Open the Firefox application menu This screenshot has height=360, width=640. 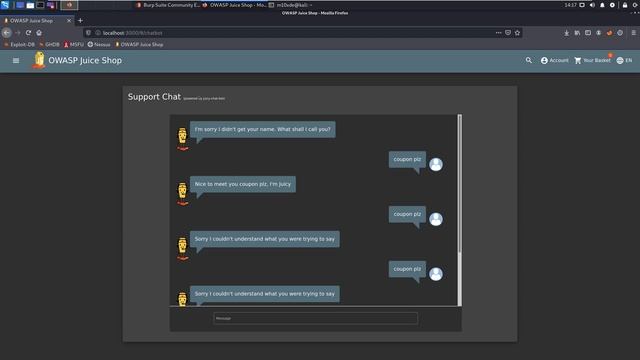pos(633,33)
